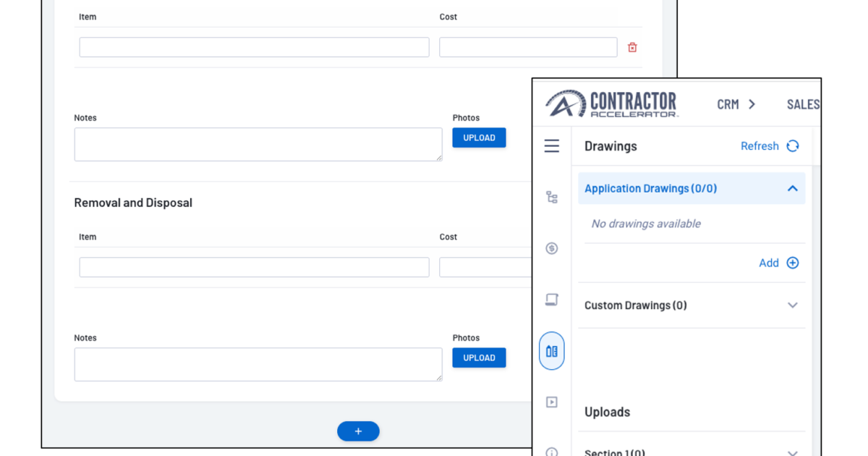Screen dimensions: 868x456
Task: Open the pricing dollar sidebar icon
Action: coord(552,248)
